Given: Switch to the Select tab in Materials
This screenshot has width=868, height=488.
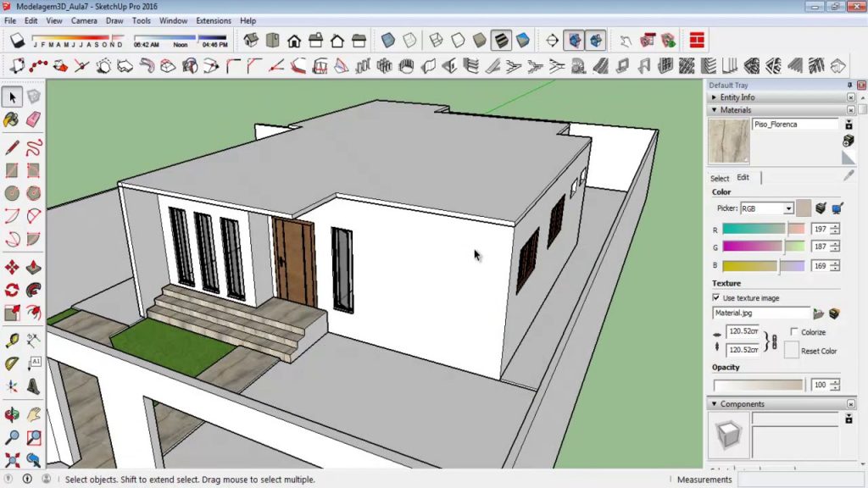Looking at the screenshot, I should (720, 178).
